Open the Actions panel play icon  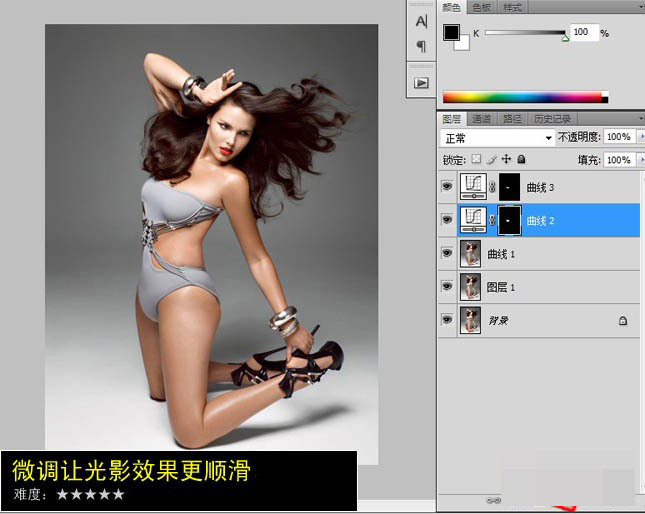coord(421,83)
